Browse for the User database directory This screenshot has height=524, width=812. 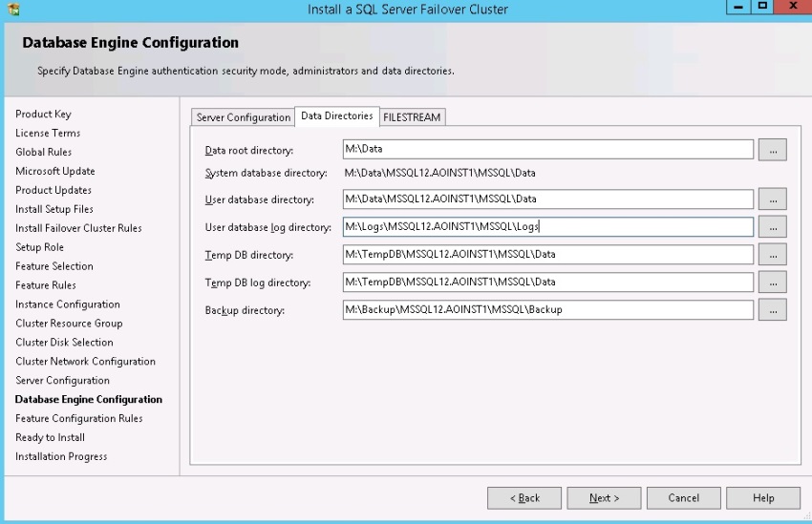(772, 199)
